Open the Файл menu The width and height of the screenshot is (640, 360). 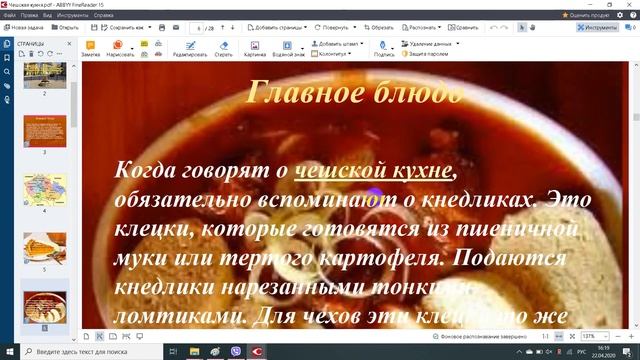(x=10, y=15)
